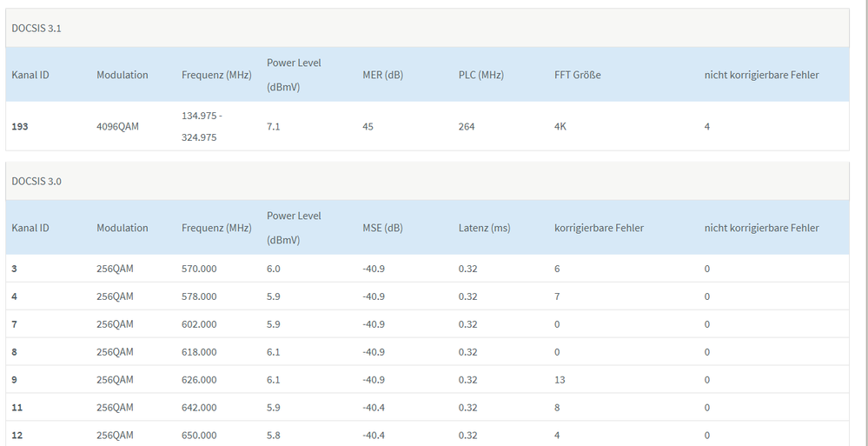Click the korrigierbare Fehler column header

click(x=599, y=228)
